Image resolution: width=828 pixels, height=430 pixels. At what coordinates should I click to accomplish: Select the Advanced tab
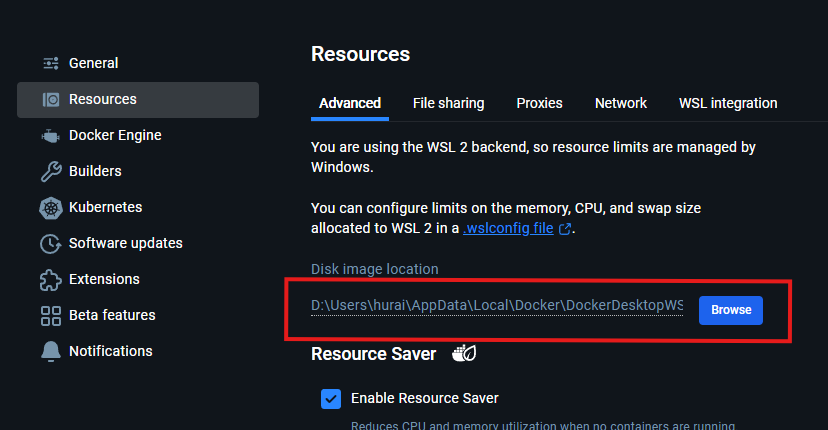350,104
